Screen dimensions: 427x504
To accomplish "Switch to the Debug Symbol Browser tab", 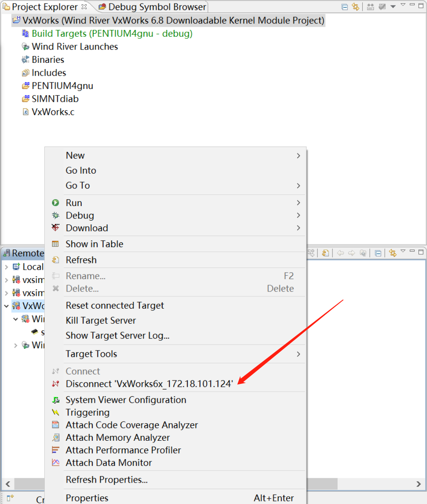I will pos(152,7).
